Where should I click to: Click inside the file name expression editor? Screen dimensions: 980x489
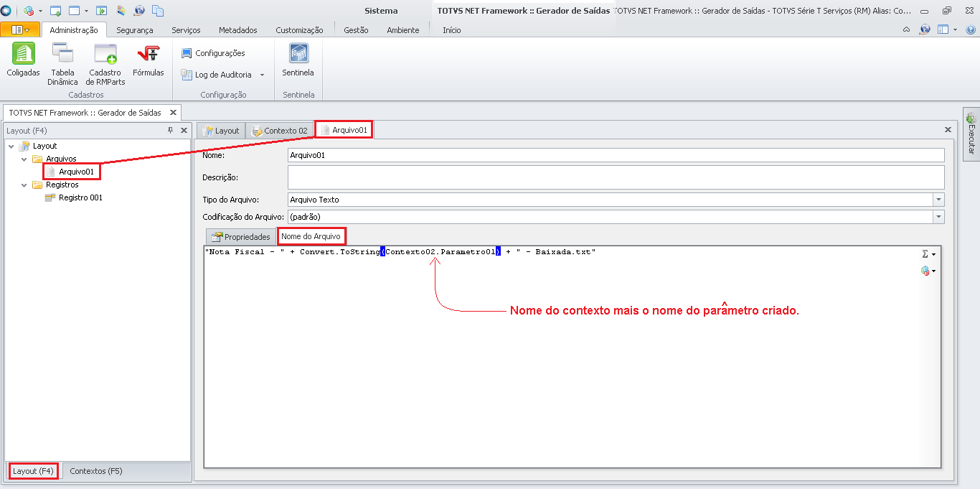[561, 356]
